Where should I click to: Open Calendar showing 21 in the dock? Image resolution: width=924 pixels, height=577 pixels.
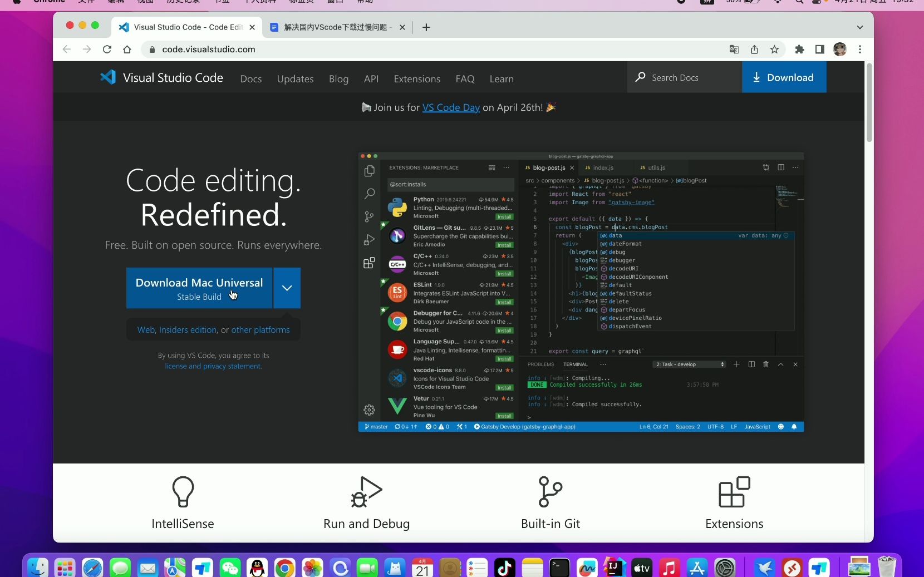coord(422,568)
